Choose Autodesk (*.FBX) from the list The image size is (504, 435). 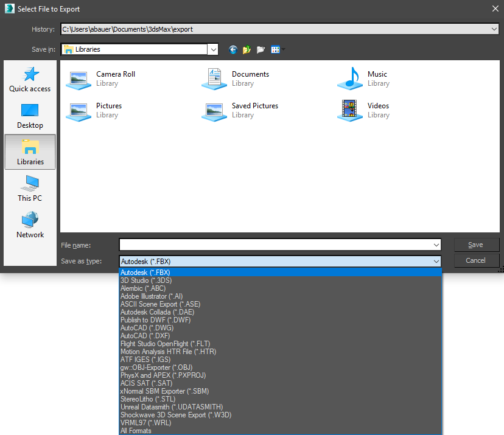tap(280, 273)
